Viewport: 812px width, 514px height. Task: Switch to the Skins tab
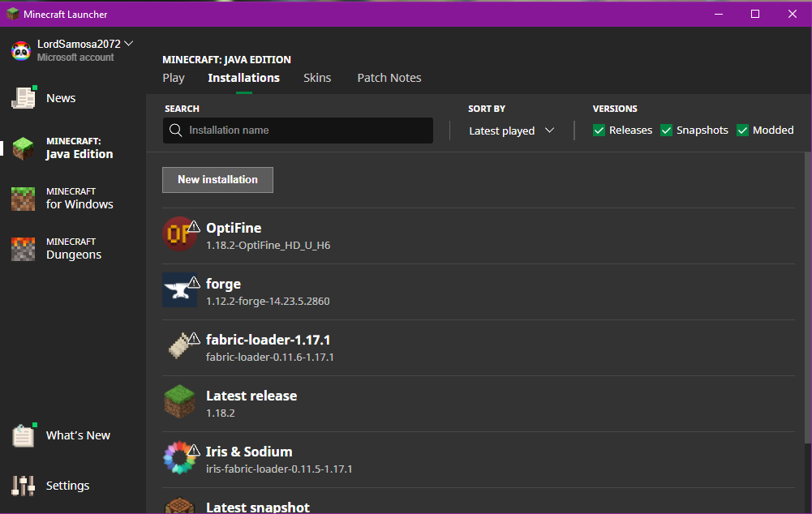click(x=317, y=78)
